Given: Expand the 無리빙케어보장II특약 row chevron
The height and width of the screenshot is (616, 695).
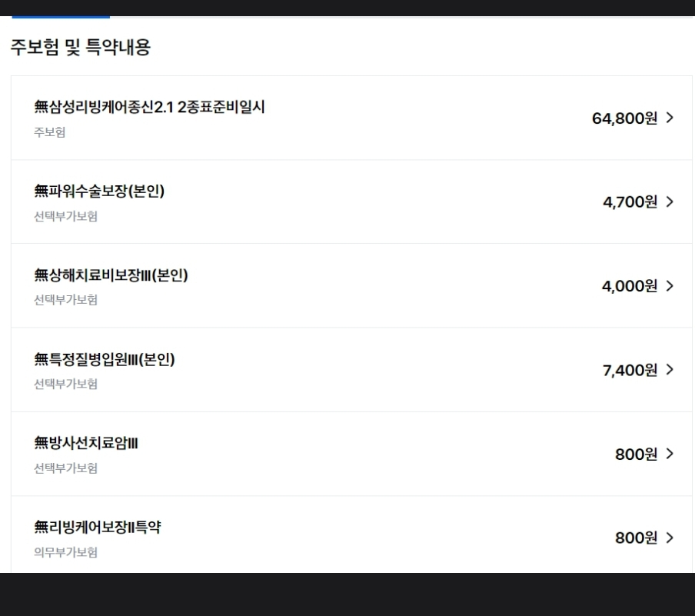Looking at the screenshot, I should [669, 538].
